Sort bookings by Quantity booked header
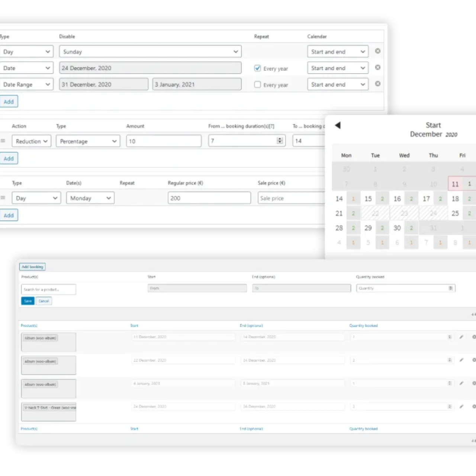This screenshot has width=476, height=476. tap(363, 326)
